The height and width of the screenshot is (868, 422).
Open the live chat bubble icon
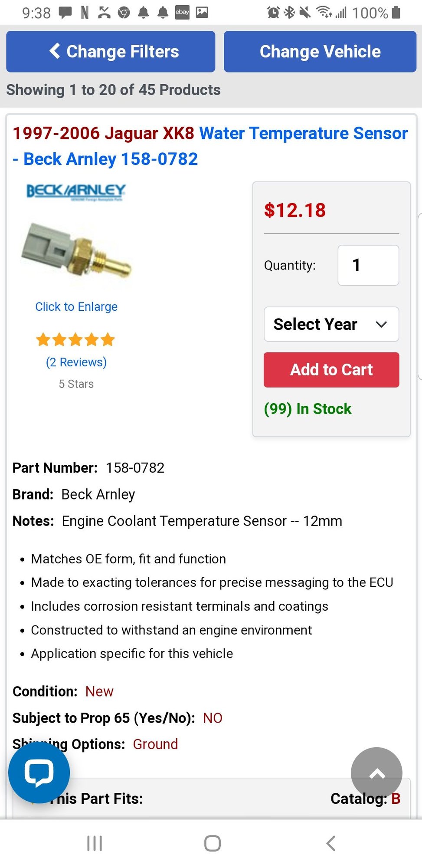click(39, 773)
